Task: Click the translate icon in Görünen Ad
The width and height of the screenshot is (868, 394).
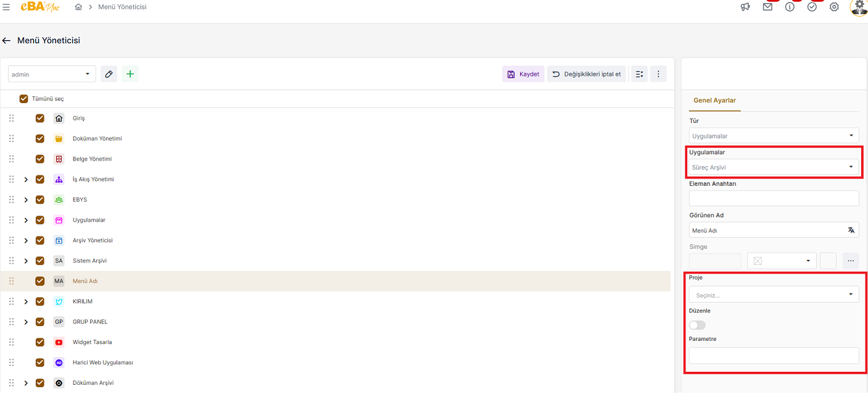Action: pos(851,230)
